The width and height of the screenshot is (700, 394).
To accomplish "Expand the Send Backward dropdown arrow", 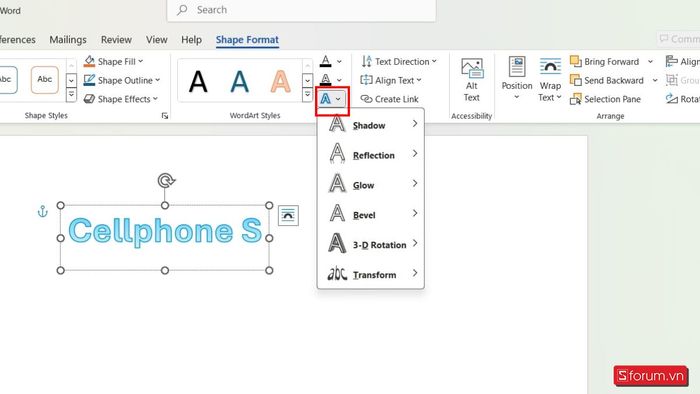I will (x=655, y=80).
